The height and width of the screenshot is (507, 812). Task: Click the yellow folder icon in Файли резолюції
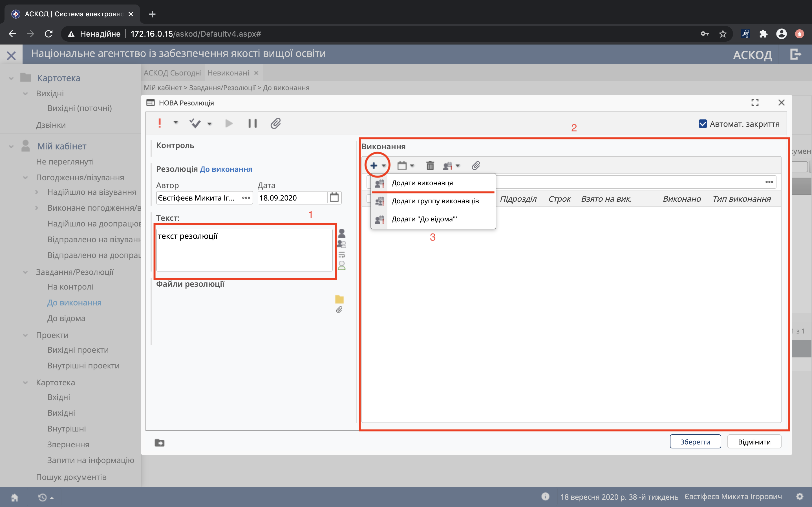coord(339,299)
